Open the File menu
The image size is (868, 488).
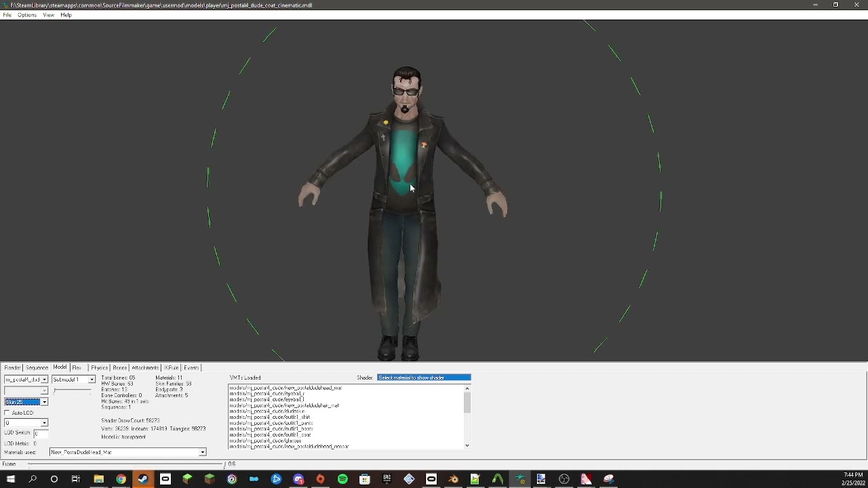tap(7, 15)
